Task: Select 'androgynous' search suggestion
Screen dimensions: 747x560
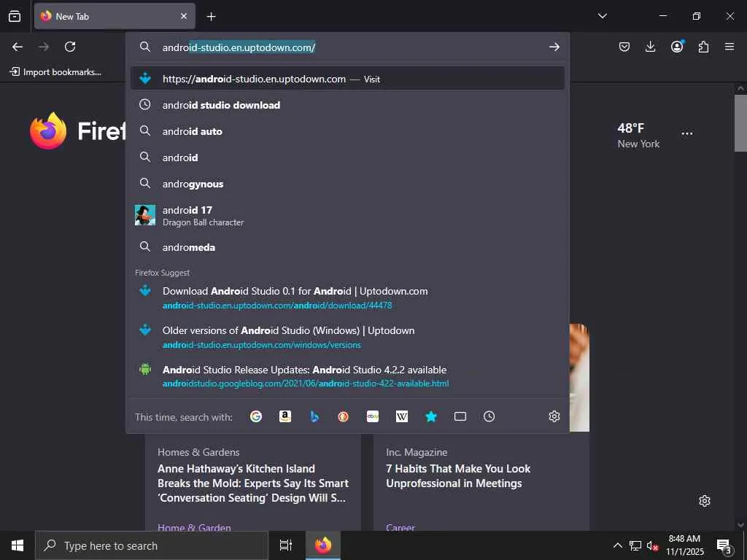Action: pos(347,184)
